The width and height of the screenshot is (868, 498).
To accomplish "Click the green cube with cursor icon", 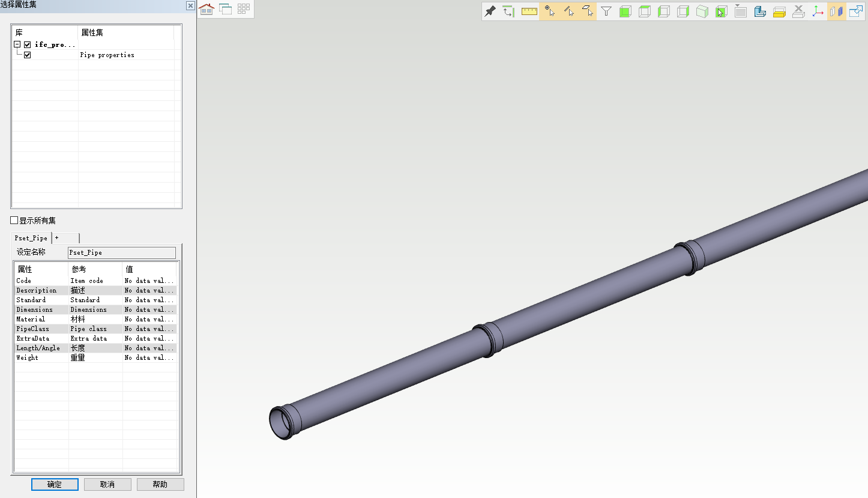I will click(x=722, y=11).
